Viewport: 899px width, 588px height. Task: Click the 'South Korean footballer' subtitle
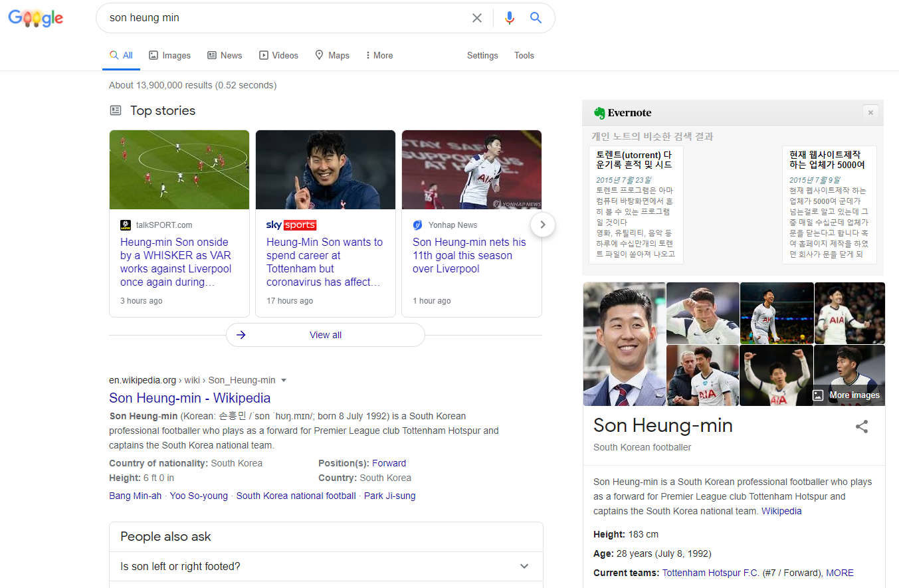642,447
